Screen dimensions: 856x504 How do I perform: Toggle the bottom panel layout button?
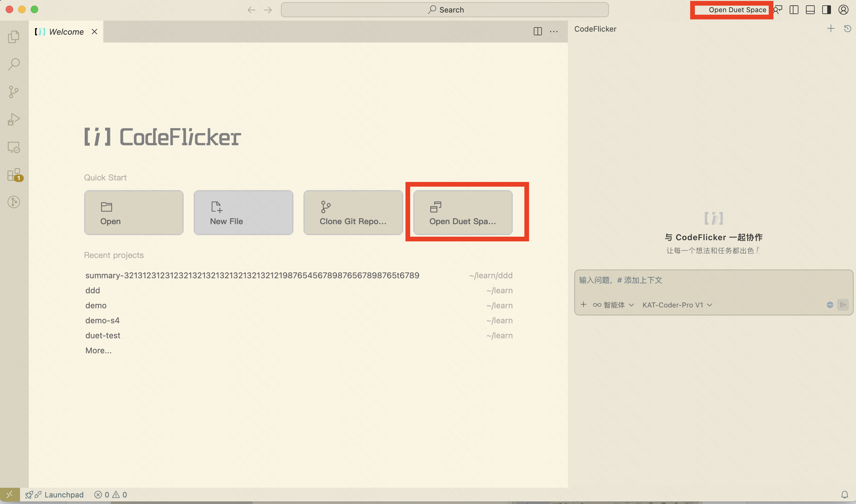pyautogui.click(x=810, y=10)
